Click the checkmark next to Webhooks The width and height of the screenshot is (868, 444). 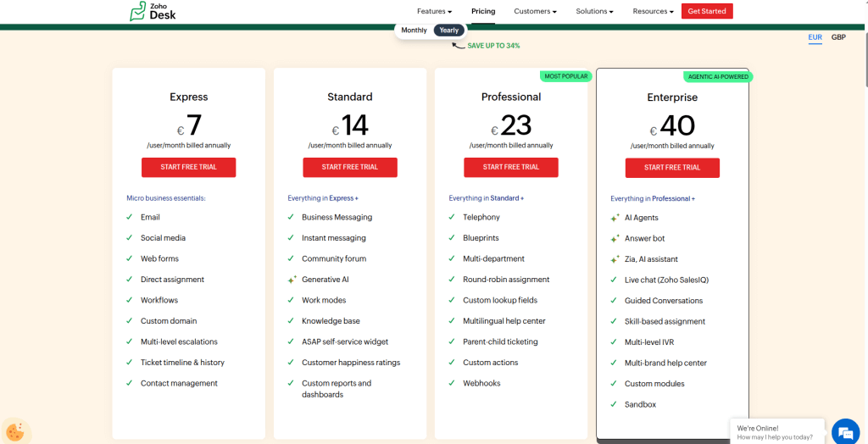pyautogui.click(x=452, y=383)
